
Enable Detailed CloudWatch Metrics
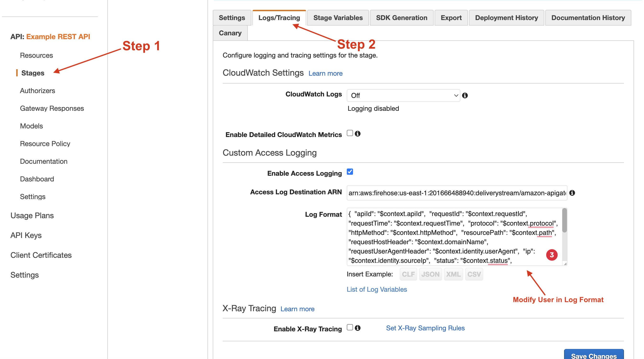click(349, 133)
